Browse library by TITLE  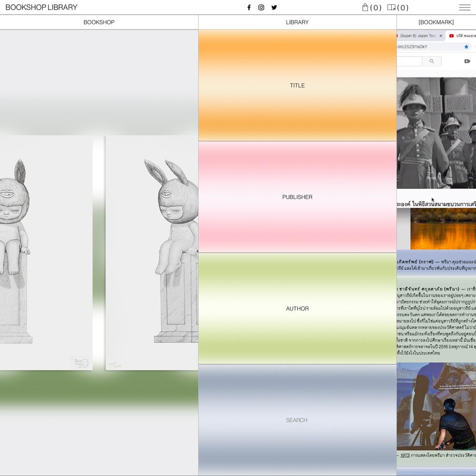(297, 85)
